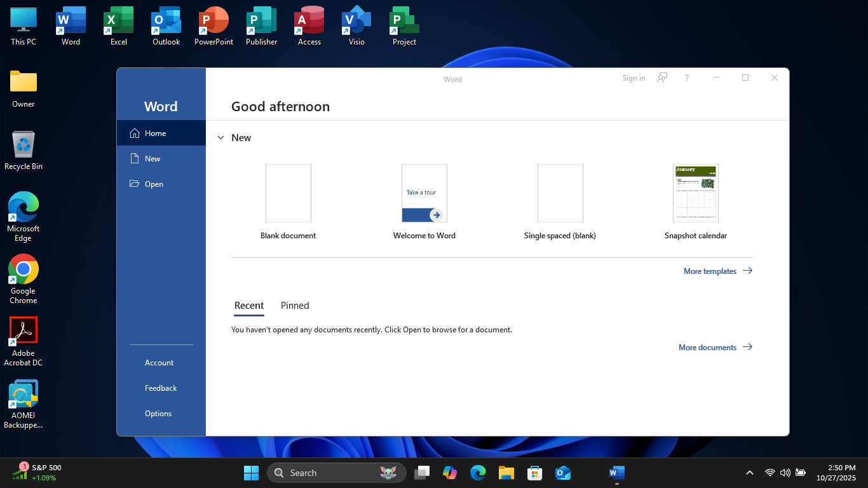
Task: Select the Visio desktop shortcut
Action: click(356, 26)
